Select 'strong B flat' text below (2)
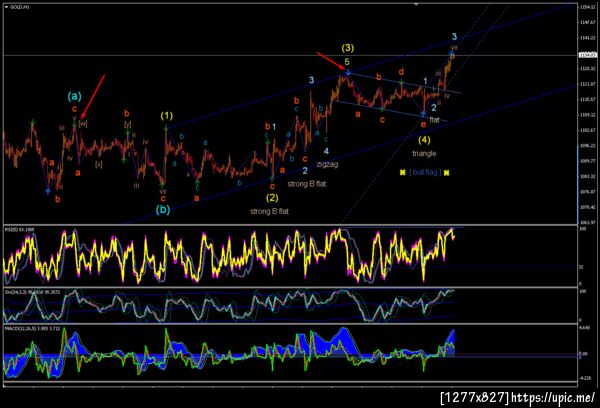Screen dimensions: 600x408 click(269, 211)
